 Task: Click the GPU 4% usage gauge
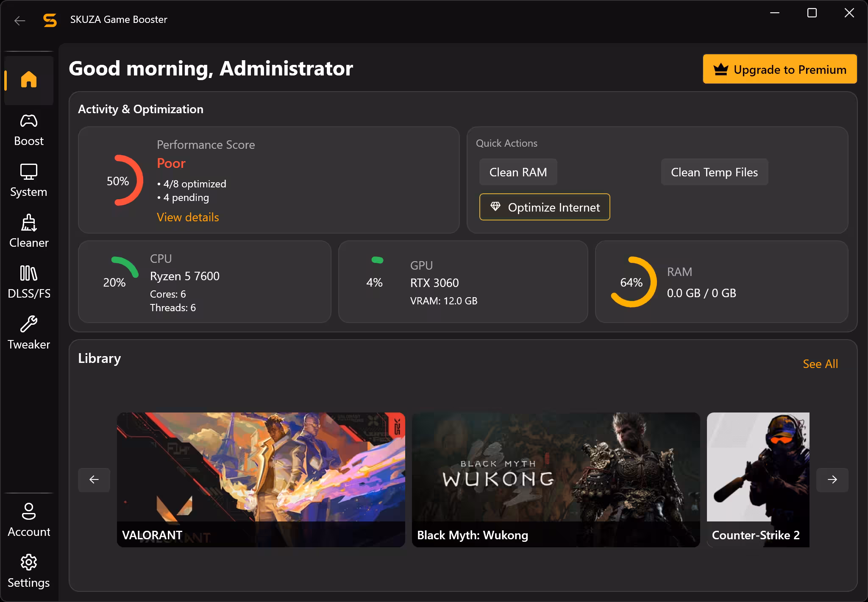click(375, 281)
